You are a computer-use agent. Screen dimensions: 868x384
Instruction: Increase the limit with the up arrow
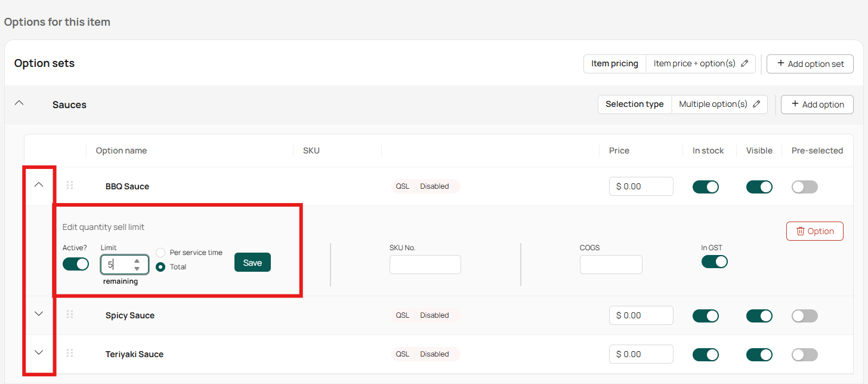[x=137, y=261]
